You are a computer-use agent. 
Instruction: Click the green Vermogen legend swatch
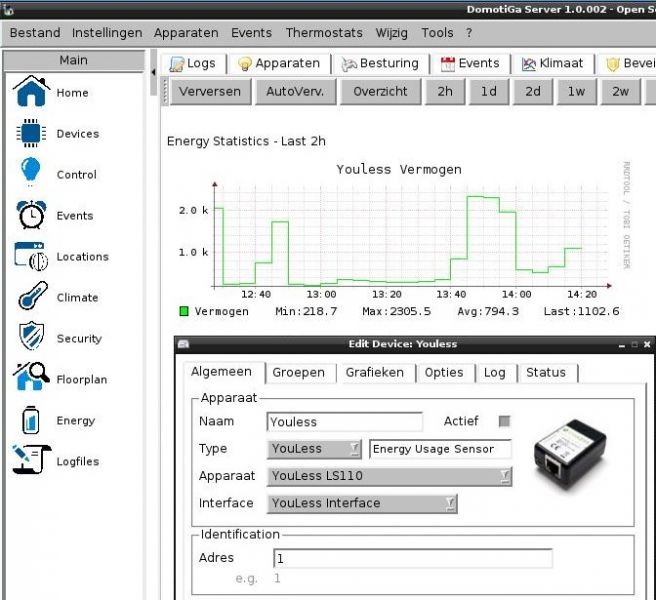pos(184,311)
